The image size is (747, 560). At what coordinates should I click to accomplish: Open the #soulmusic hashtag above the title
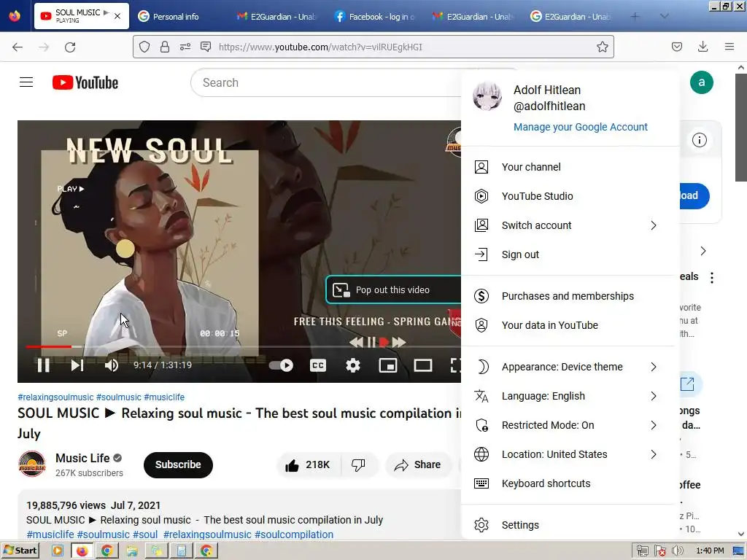119,397
